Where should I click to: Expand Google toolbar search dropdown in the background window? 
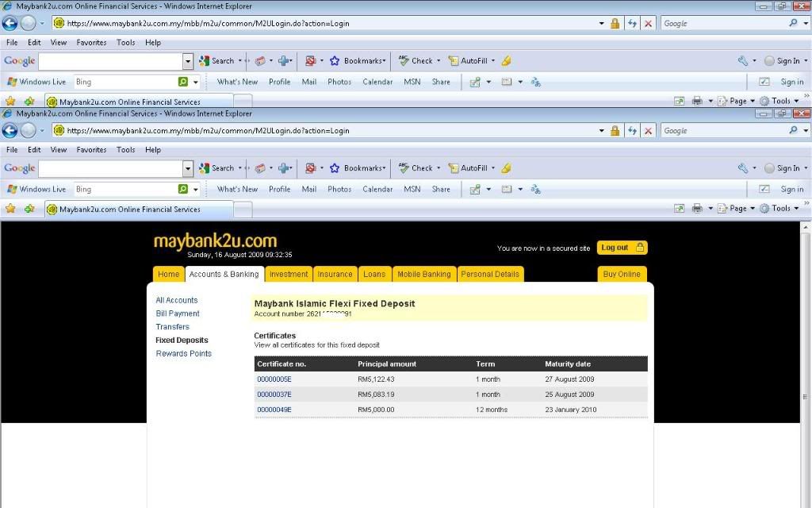188,61
